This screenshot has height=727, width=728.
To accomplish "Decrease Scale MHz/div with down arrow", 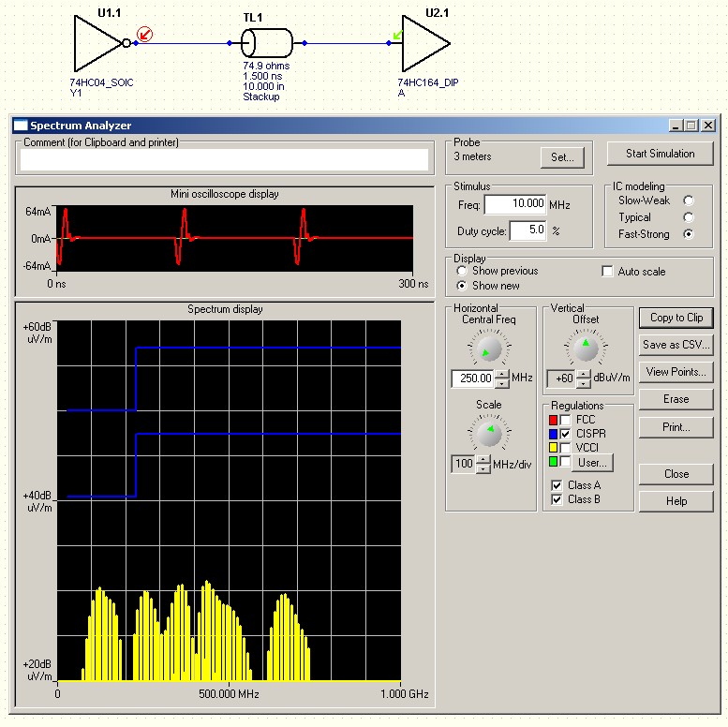I will (483, 468).
